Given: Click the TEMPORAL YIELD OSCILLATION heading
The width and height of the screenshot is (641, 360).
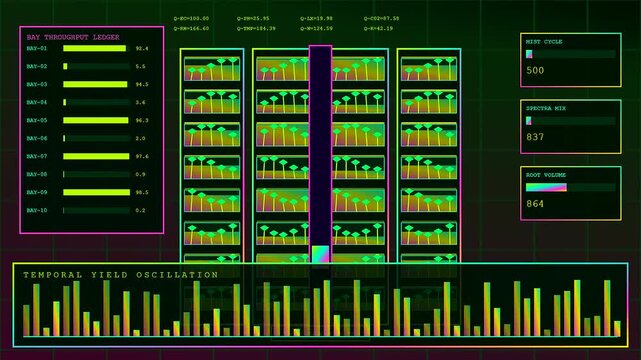Looking at the screenshot, I should point(121,275).
